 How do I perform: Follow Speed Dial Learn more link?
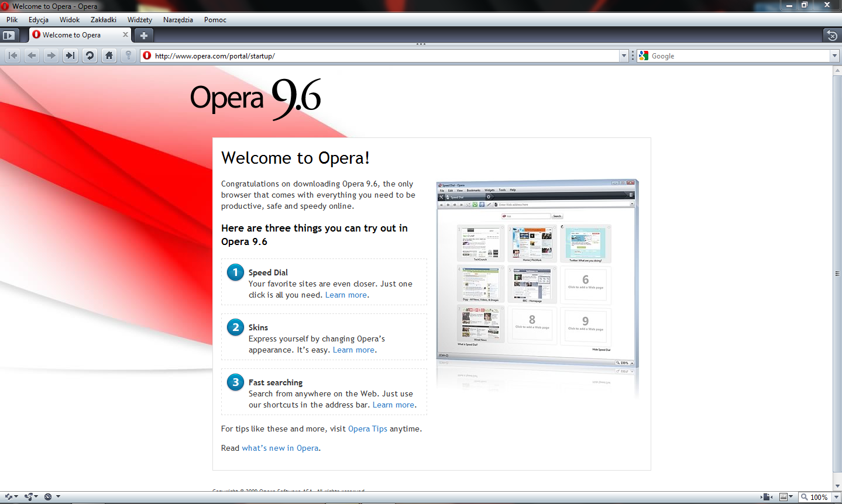click(346, 295)
